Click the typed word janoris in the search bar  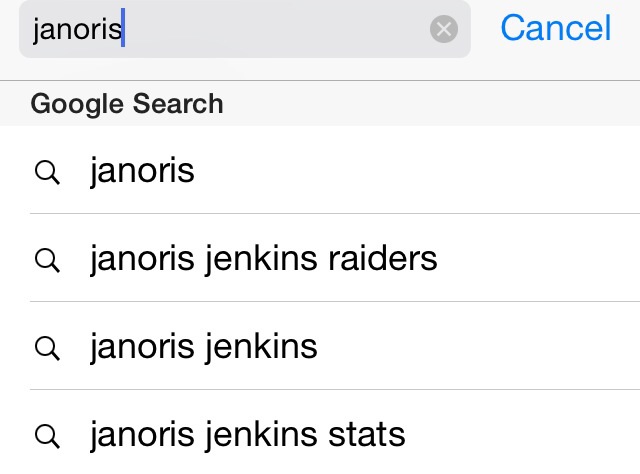coord(77,31)
